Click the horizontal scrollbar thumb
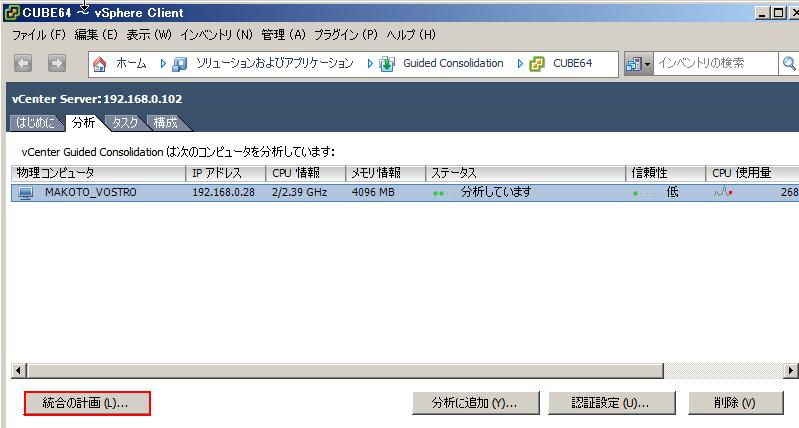This screenshot has height=428, width=799. coord(345,370)
